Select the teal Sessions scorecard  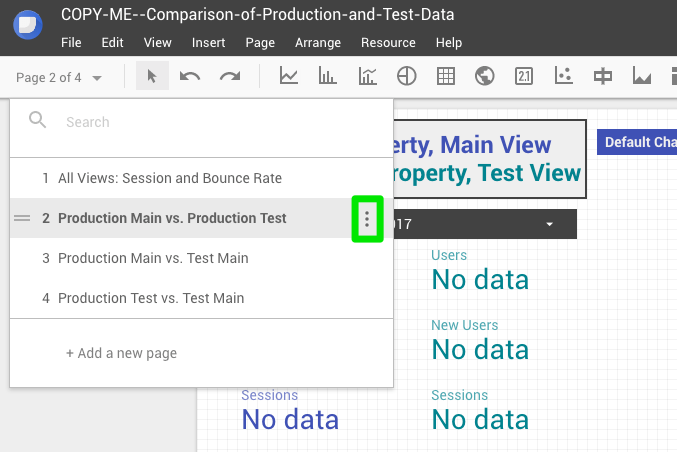(480, 411)
